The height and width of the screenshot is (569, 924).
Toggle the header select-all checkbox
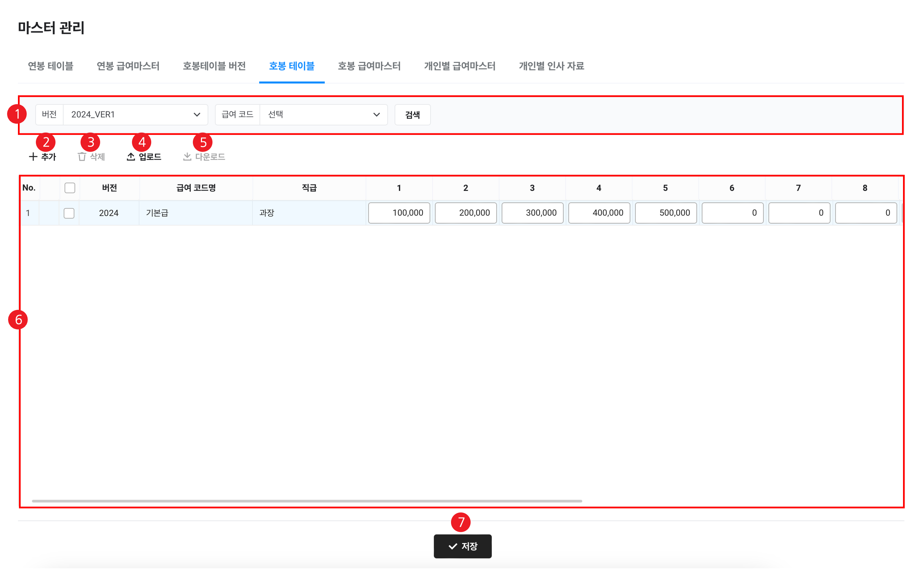tap(70, 188)
